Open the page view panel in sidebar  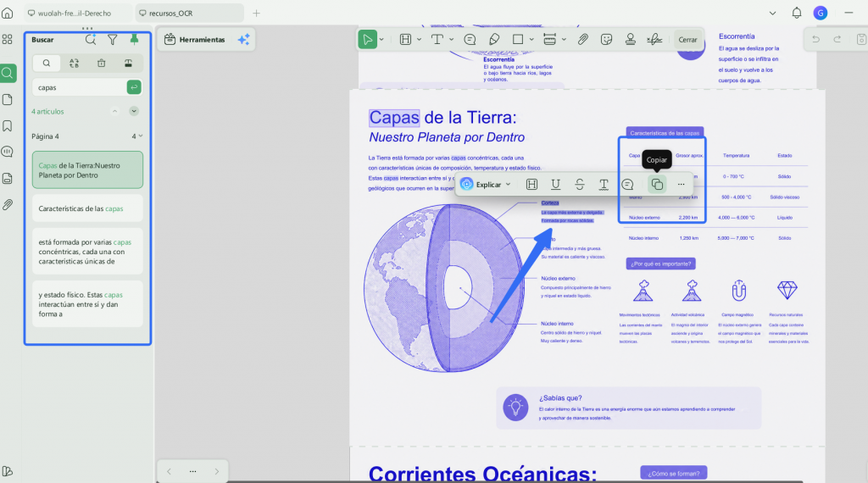pos(8,100)
